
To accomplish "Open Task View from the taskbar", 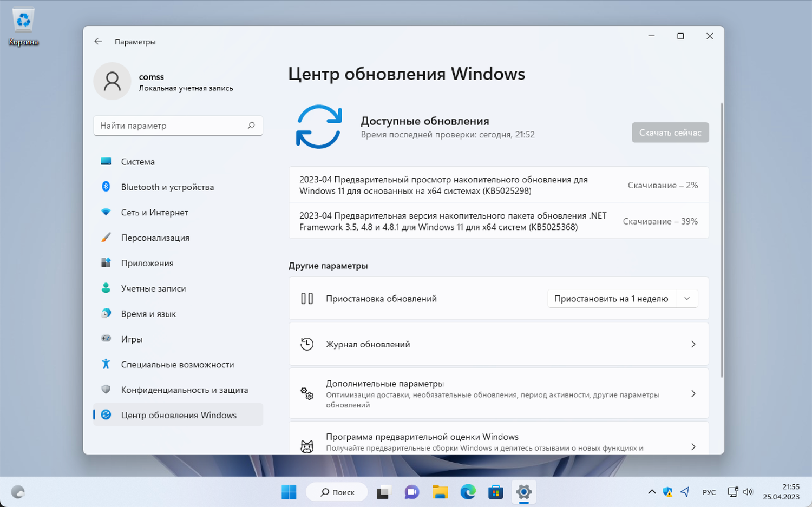I will (383, 492).
